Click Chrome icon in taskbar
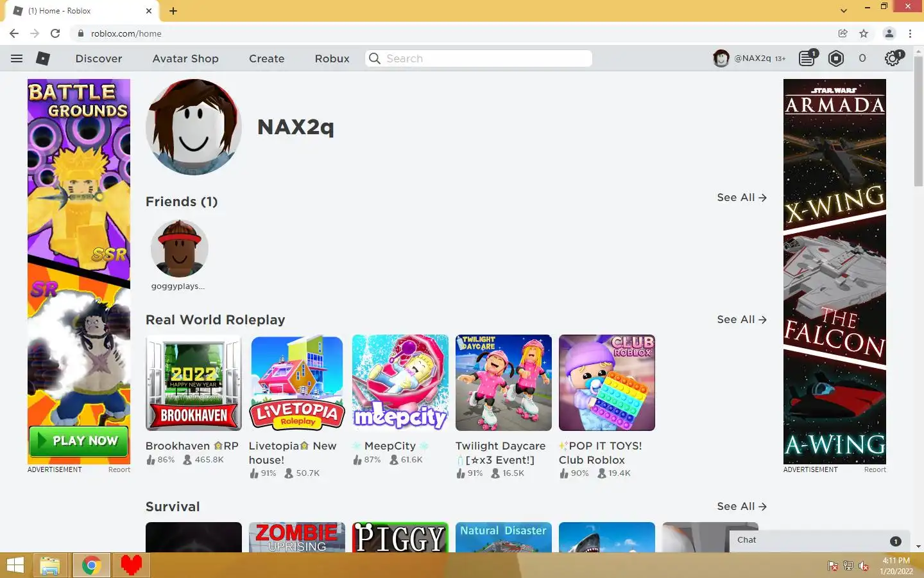This screenshot has height=578, width=924. click(91, 566)
